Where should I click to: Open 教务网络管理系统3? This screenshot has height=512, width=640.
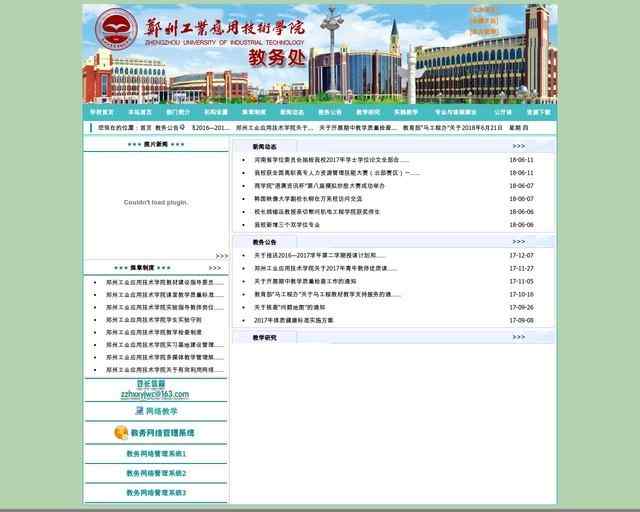(x=156, y=493)
